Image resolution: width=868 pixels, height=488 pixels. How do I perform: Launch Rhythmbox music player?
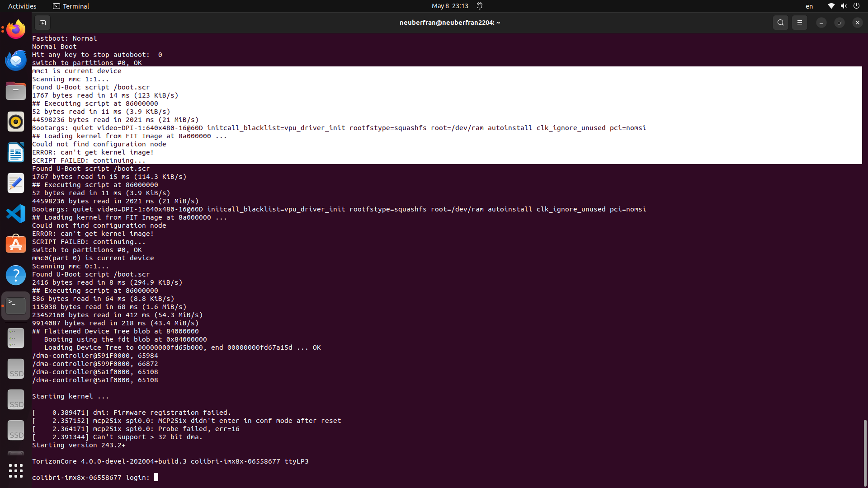16,122
